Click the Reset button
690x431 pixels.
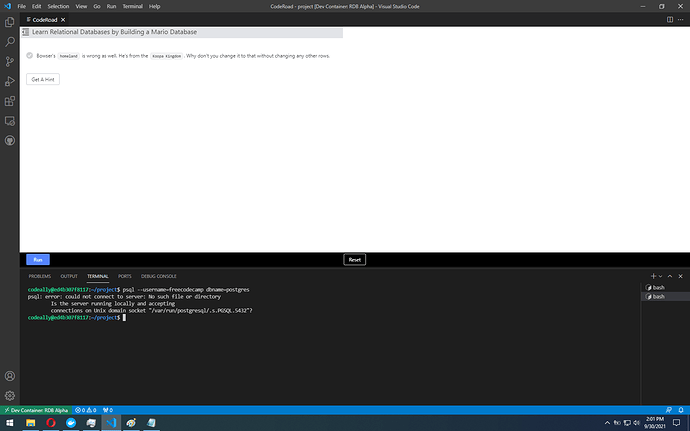(355, 260)
